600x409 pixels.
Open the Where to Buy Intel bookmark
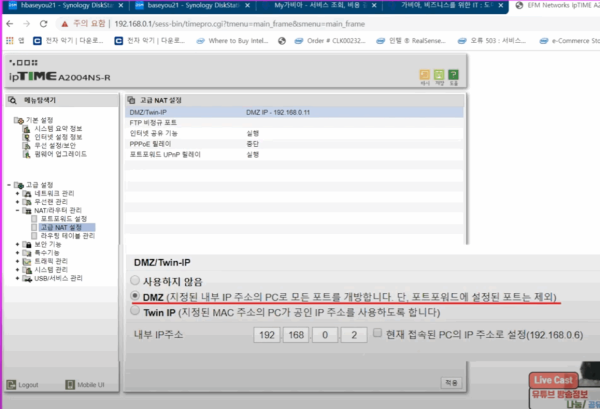(x=233, y=41)
